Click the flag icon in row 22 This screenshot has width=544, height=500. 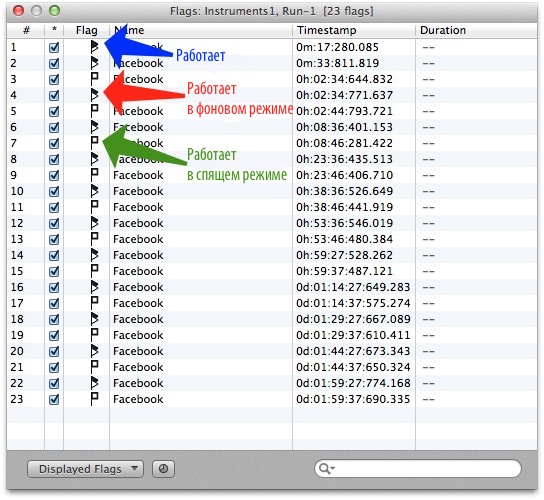94,383
